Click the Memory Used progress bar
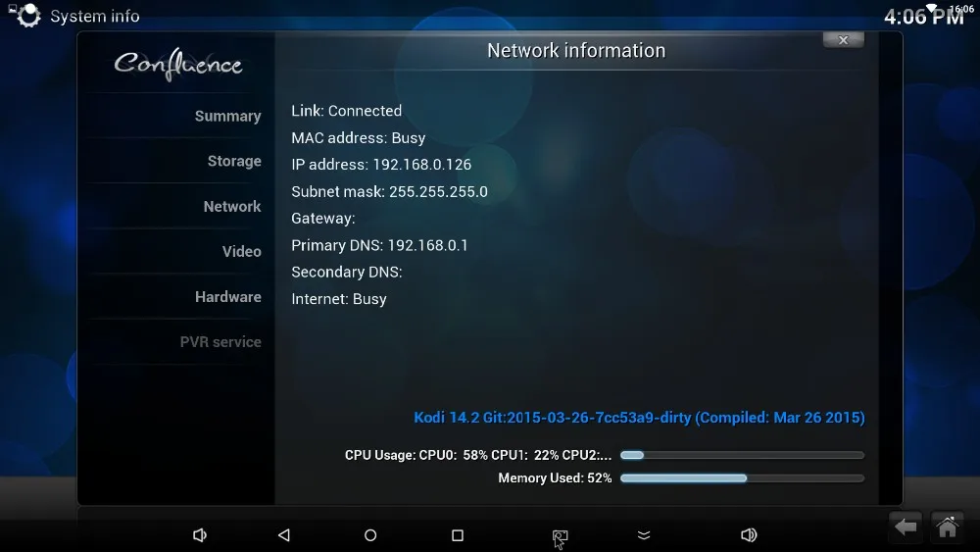980x552 pixels. [742, 478]
